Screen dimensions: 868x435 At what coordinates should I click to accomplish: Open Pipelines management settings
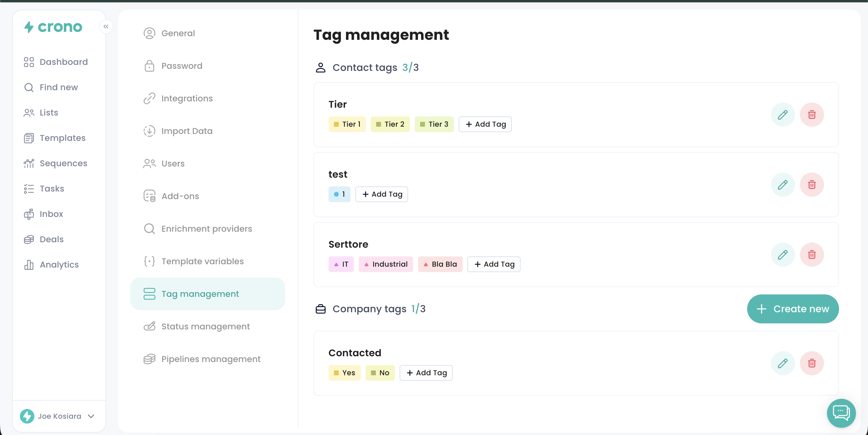[x=211, y=359]
